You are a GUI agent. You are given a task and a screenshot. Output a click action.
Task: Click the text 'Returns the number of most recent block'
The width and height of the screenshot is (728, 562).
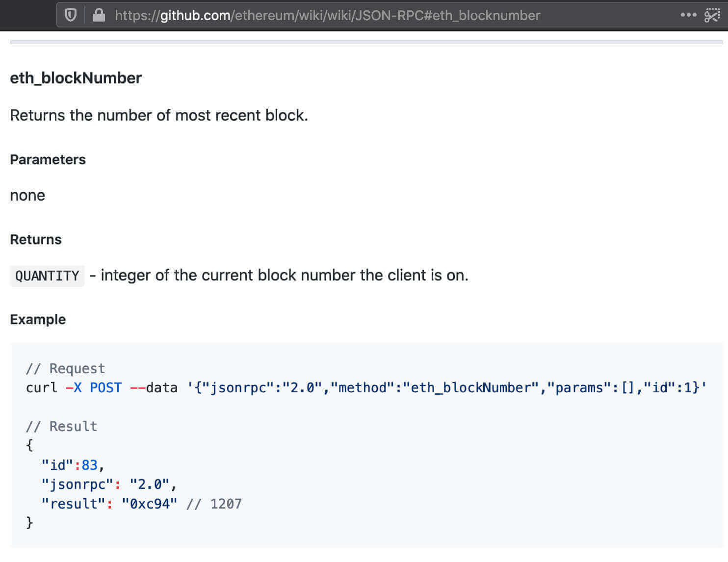158,115
